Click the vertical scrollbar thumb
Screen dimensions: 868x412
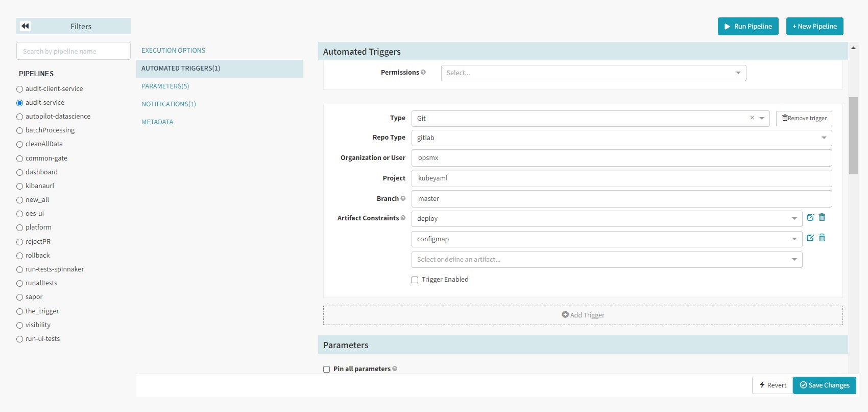pos(853,135)
